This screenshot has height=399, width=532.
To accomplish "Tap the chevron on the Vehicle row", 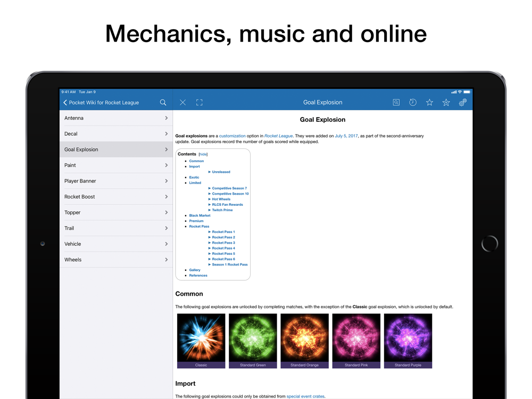I will (166, 244).
